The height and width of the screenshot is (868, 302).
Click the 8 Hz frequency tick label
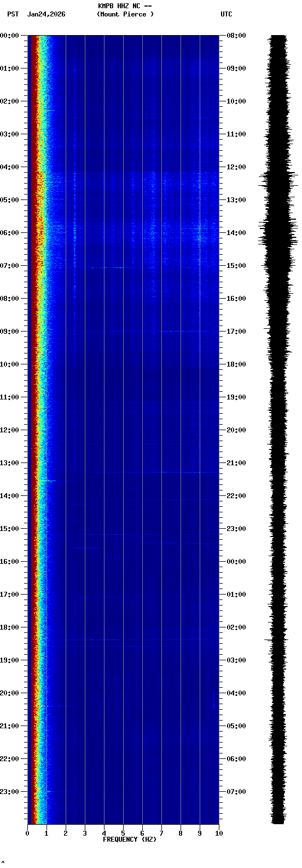coord(181,833)
